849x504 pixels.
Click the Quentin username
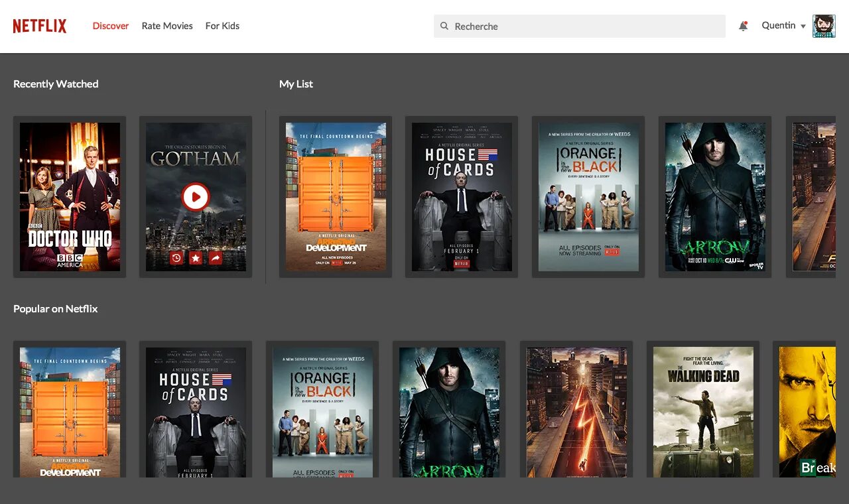point(779,26)
